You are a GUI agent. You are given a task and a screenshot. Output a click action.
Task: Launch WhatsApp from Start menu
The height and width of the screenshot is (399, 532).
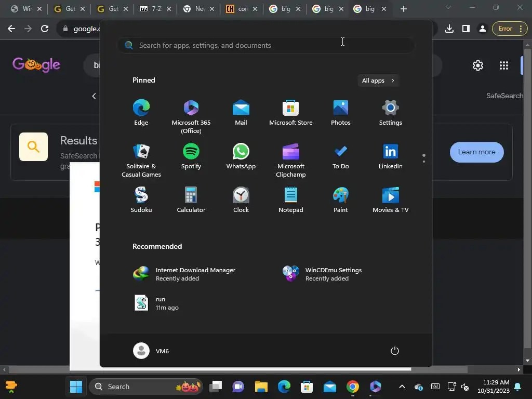point(241,156)
